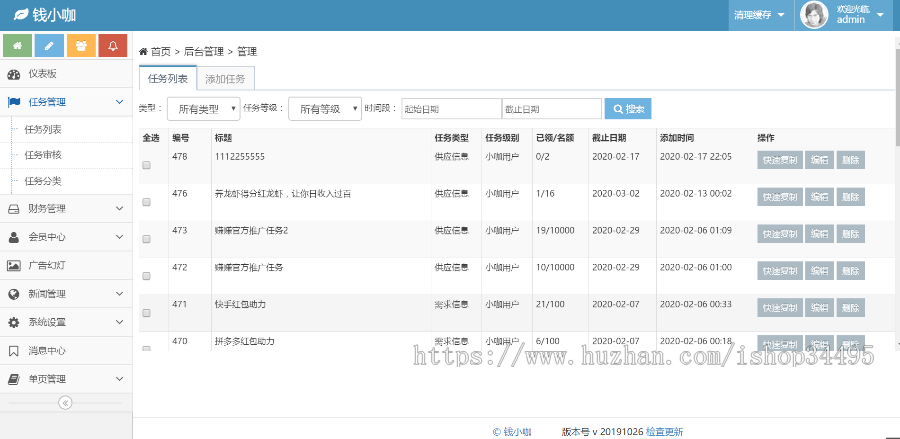Click 删除 for task 473

point(851,234)
